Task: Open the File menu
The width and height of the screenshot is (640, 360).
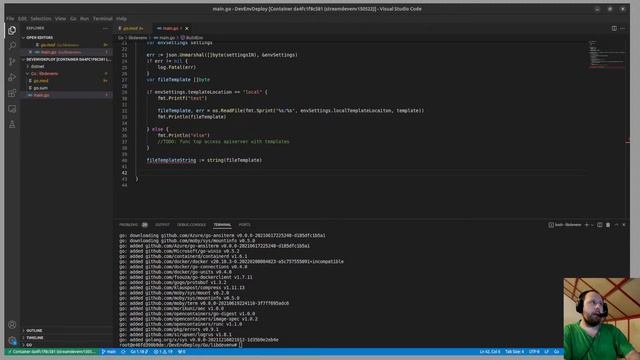Action: (10, 18)
